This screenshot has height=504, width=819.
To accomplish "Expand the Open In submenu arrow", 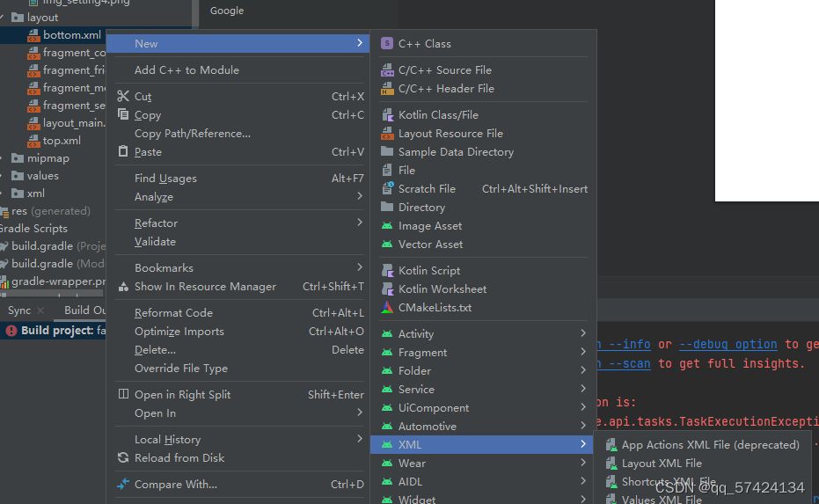I will pos(360,412).
